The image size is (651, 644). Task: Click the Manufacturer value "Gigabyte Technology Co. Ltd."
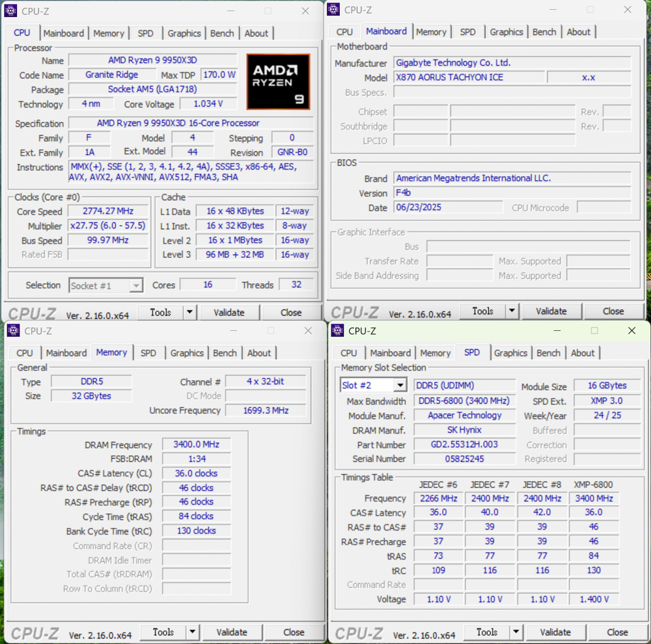[x=512, y=63]
